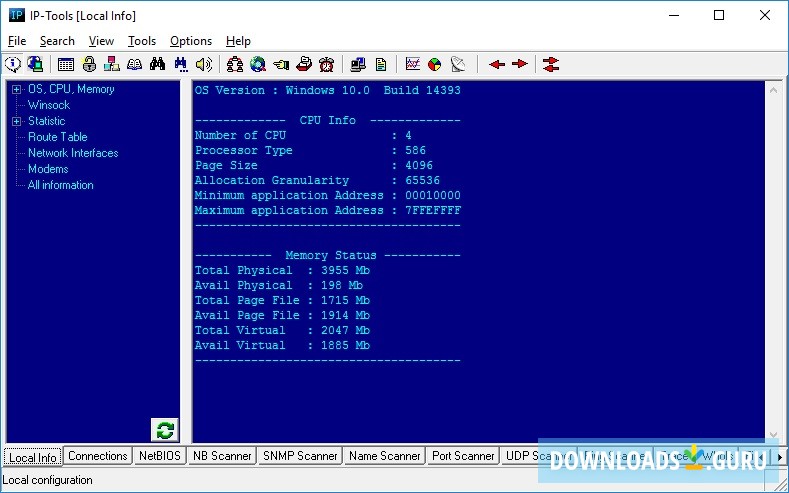
Task: Open the View menu
Action: (101, 41)
